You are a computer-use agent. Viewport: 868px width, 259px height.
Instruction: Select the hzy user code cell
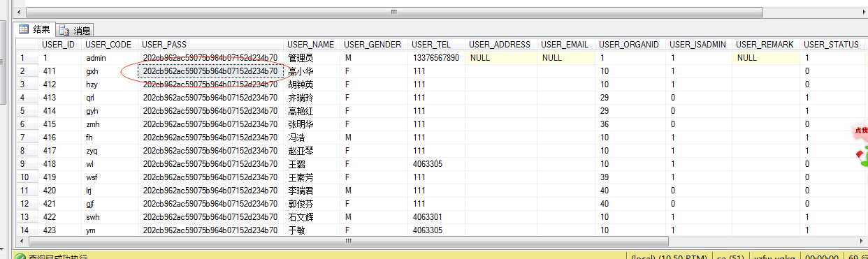[x=110, y=84]
